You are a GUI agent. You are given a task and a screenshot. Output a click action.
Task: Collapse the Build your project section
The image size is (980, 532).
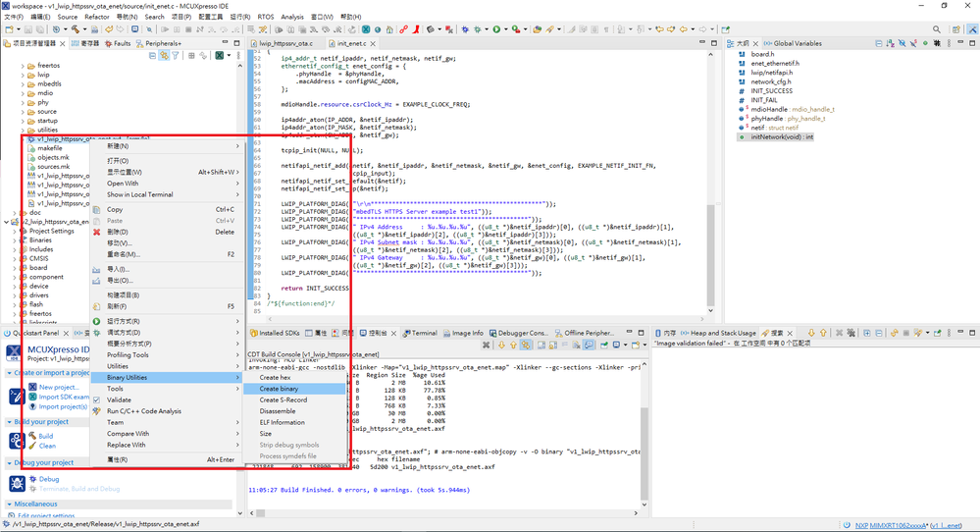(x=9, y=422)
